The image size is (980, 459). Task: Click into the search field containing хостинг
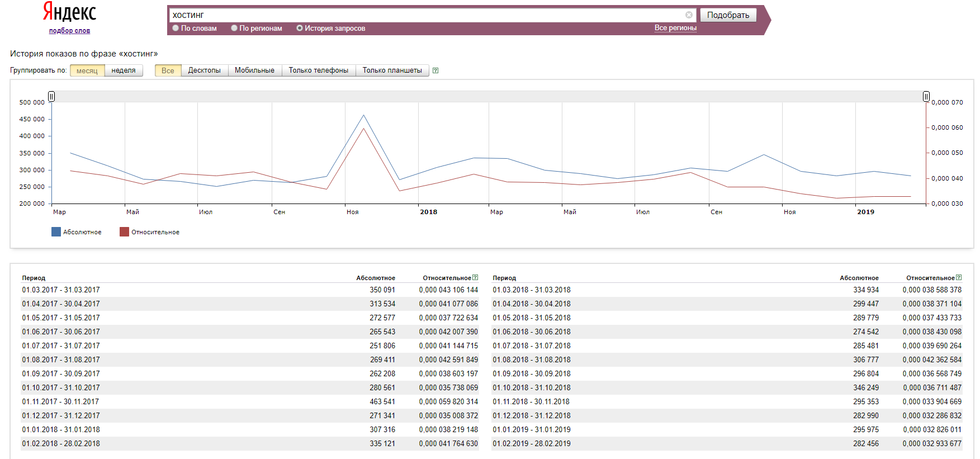point(425,15)
